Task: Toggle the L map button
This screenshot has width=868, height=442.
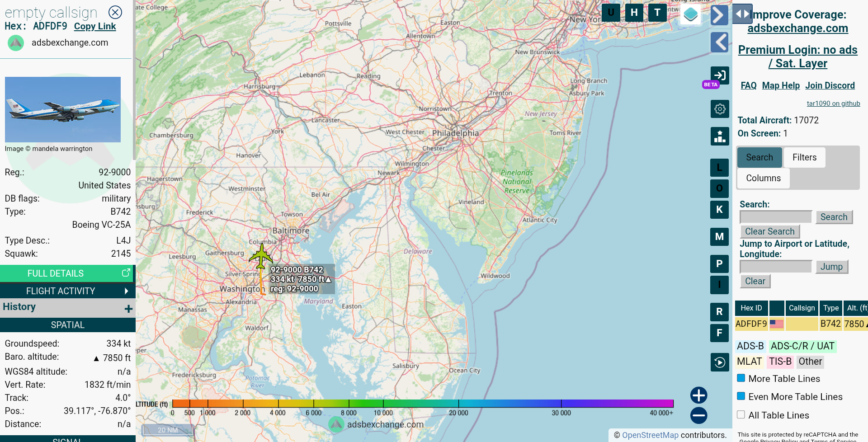Action: coord(719,168)
